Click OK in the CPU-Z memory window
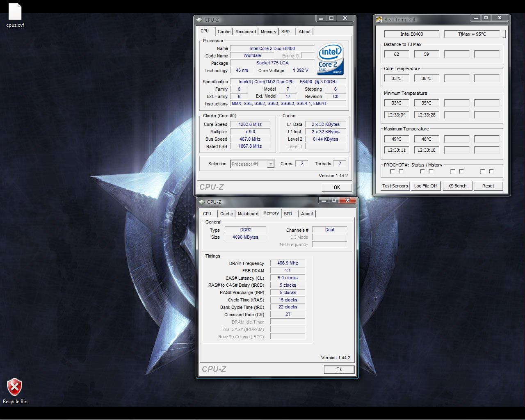 (339, 369)
